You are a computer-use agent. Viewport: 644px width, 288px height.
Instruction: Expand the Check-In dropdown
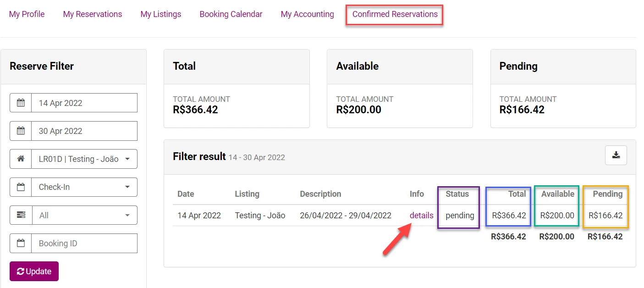click(84, 187)
